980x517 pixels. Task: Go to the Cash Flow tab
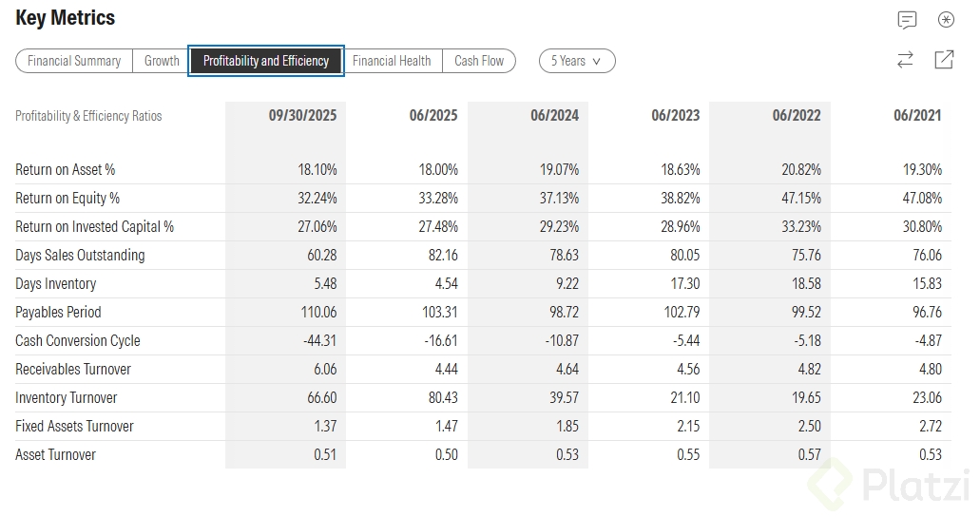[x=479, y=61]
